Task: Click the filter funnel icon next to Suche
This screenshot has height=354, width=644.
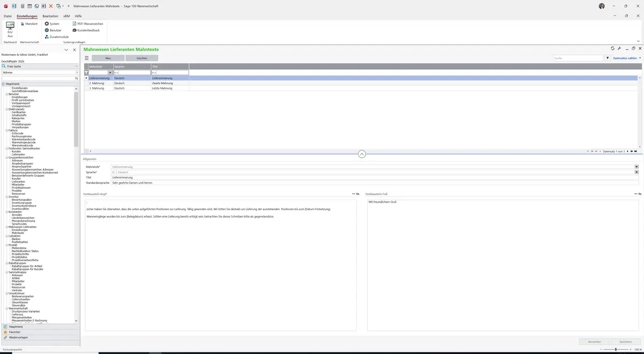Action: click(608, 58)
